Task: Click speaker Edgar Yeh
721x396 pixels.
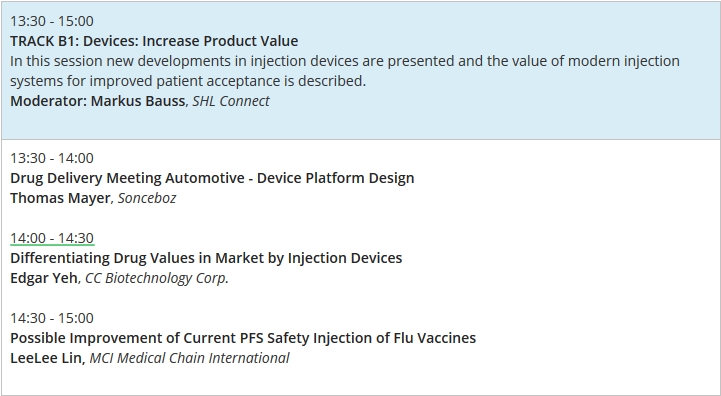Action: click(44, 278)
